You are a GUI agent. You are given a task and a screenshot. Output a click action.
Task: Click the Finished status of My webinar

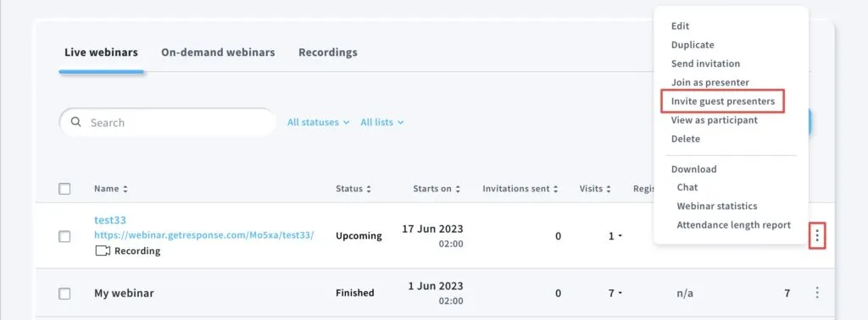tap(355, 293)
